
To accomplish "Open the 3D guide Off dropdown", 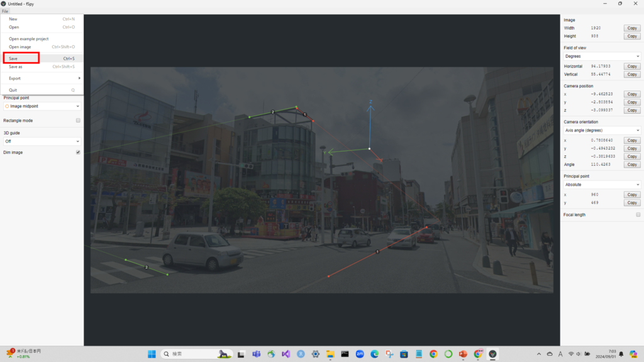I will [42, 141].
